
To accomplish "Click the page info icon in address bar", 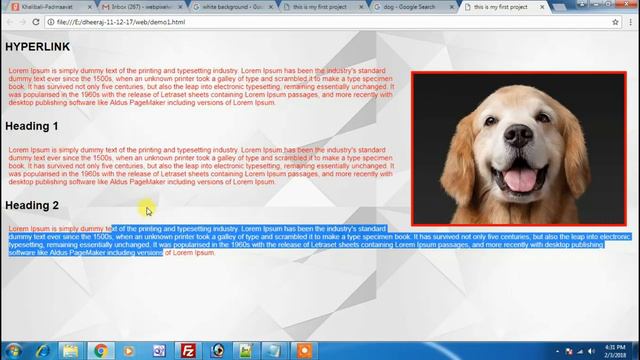I will tap(51, 22).
